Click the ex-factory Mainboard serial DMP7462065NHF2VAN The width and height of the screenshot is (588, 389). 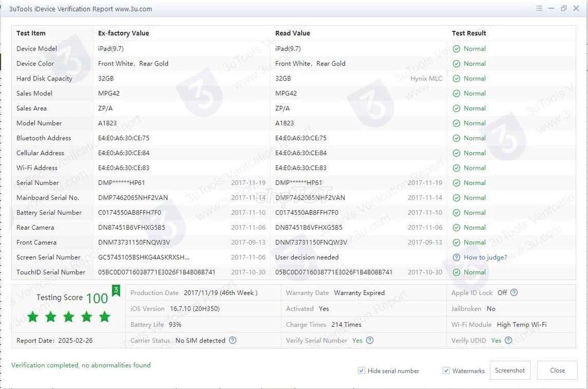[133, 198]
